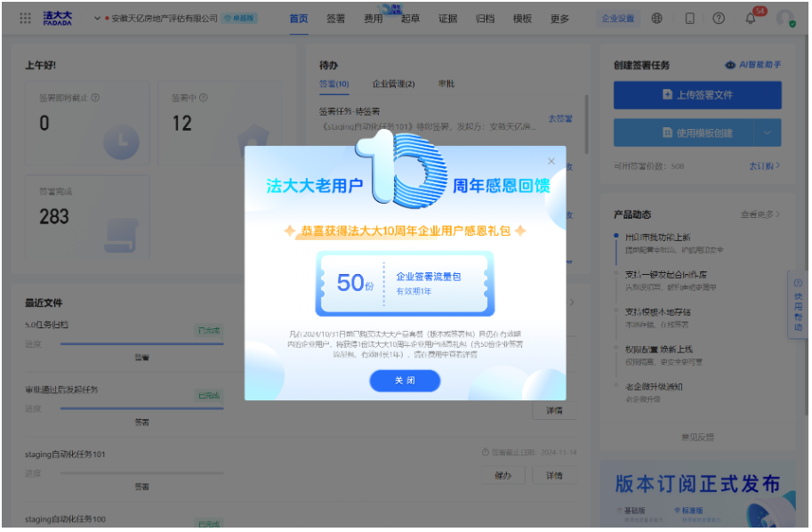Viewport: 812px width, 532px height.
Task: Click the progress bar of 5.0任务归档
Action: 142,344
